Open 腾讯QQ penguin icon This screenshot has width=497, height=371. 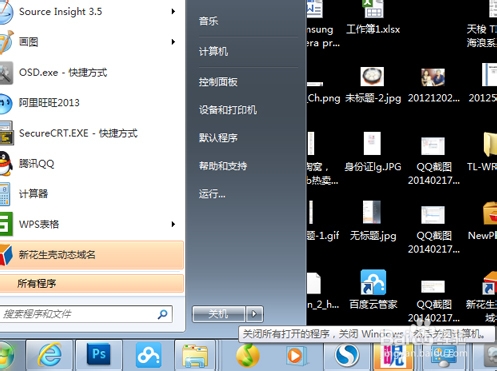[6, 164]
